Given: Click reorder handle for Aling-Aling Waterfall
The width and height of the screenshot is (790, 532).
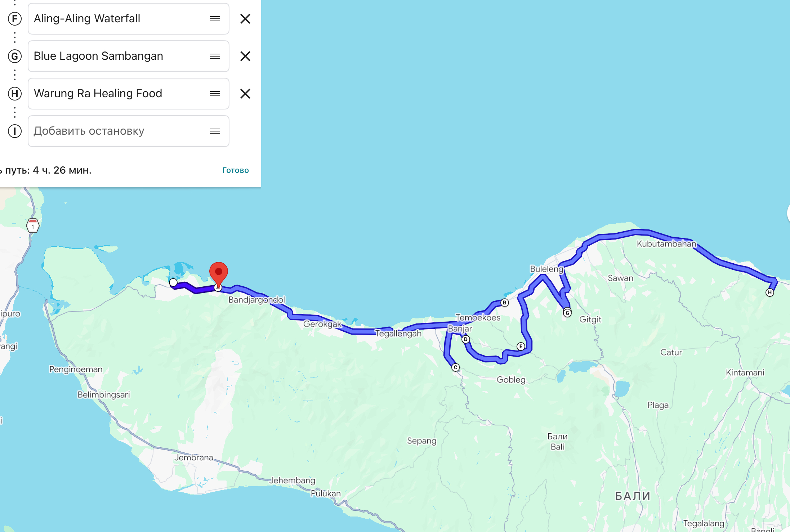Looking at the screenshot, I should pyautogui.click(x=215, y=19).
